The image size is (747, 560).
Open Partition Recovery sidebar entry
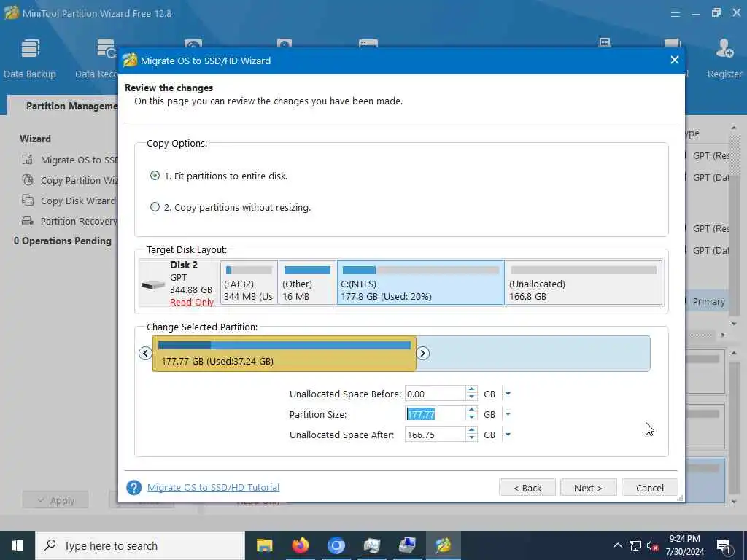coord(79,222)
